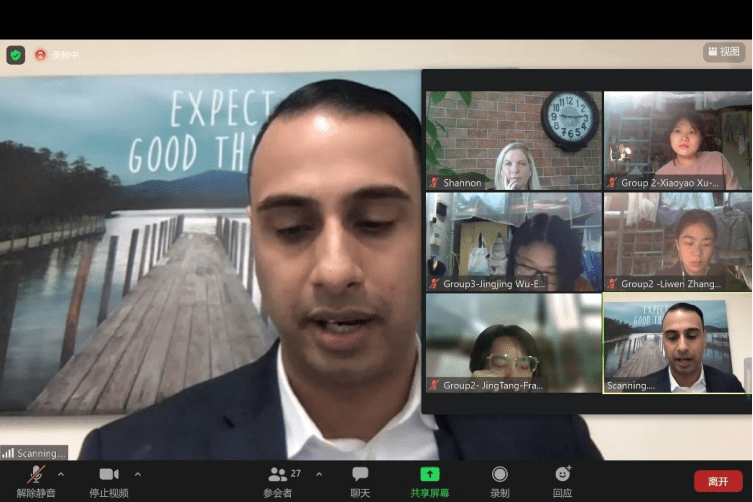This screenshot has height=502, width=753.
Task: Open reactions emoji menu (回应)
Action: [x=563, y=474]
